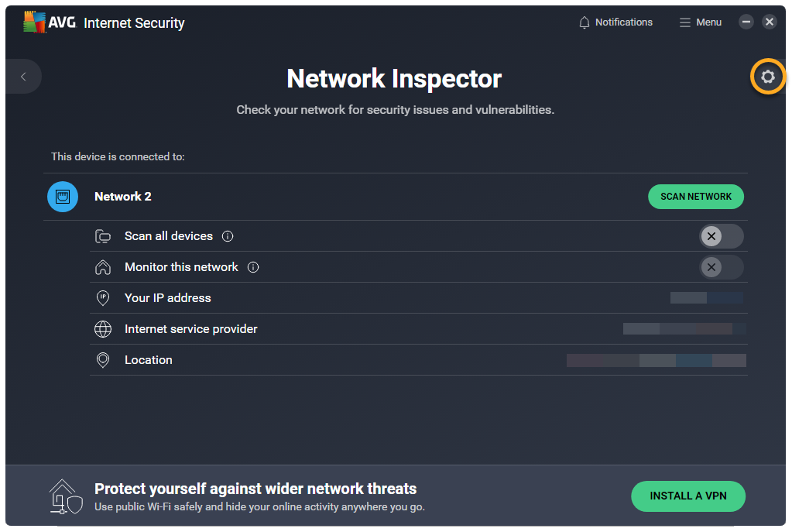Click info icon beside Scan all devices
This screenshot has width=792, height=532.
pyautogui.click(x=228, y=236)
